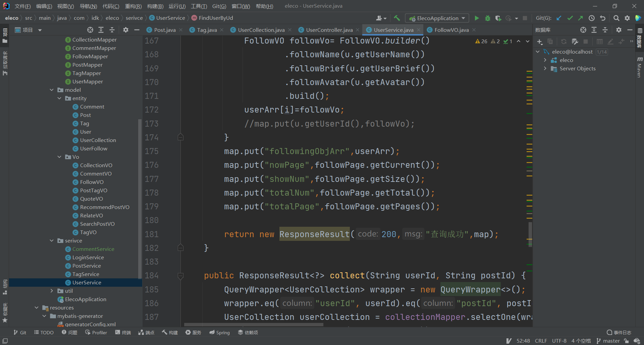This screenshot has height=345, width=644.
Task: Push commits with Git arrow icon
Action: [x=581, y=18]
